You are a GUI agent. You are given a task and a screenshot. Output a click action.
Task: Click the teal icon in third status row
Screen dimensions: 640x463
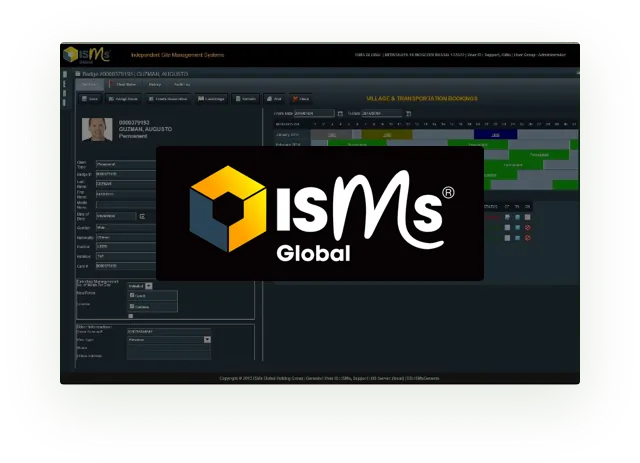pos(517,238)
